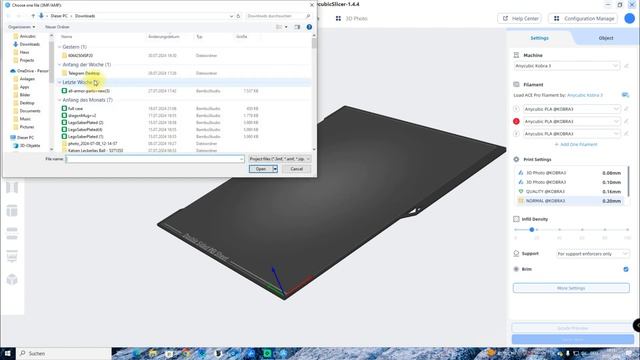
Task: Open the Anycubic Kobra 3 machine dropdown
Action: (x=567, y=66)
